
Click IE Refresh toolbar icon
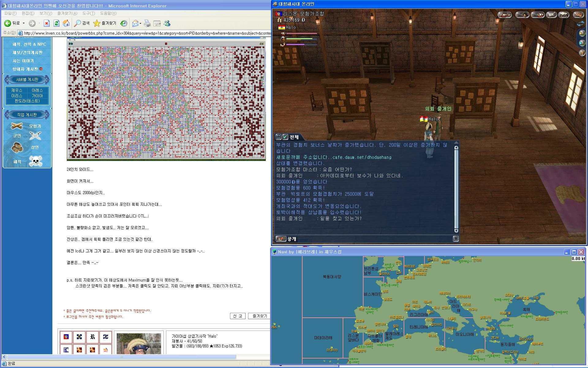(x=56, y=23)
